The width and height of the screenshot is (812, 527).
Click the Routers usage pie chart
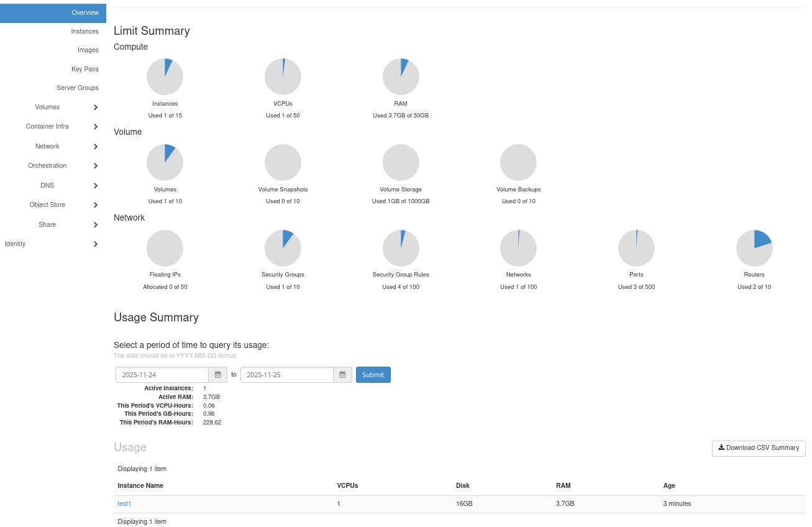pos(754,248)
